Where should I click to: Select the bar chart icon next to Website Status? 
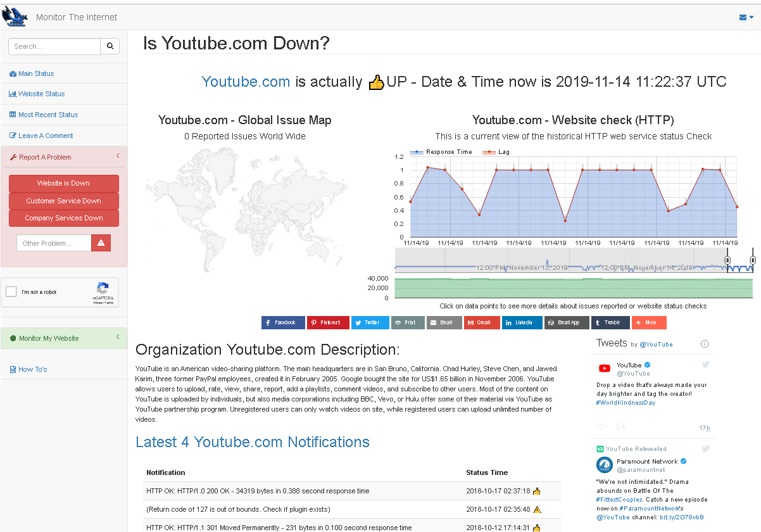tap(13, 94)
